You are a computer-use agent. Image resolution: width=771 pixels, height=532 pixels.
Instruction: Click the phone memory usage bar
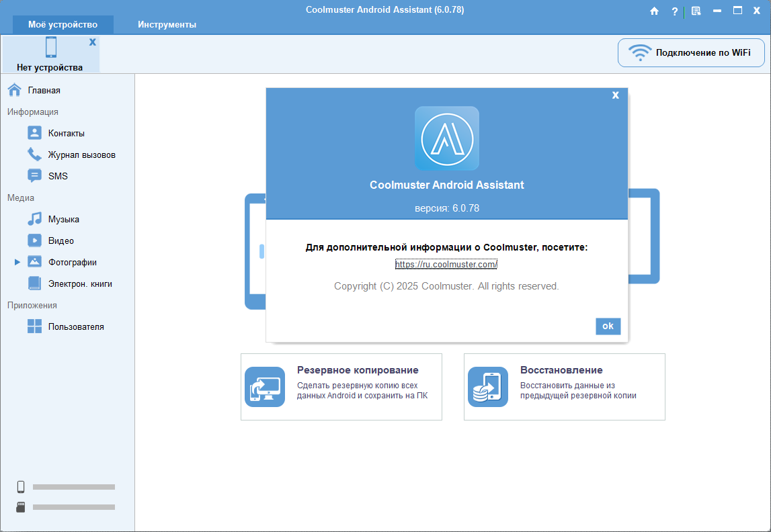[74, 487]
